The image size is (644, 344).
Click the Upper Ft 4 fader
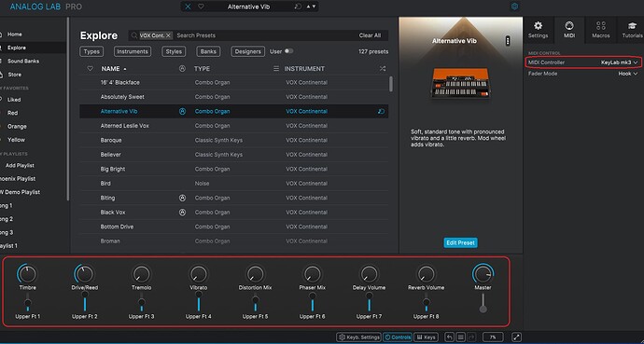pos(199,302)
